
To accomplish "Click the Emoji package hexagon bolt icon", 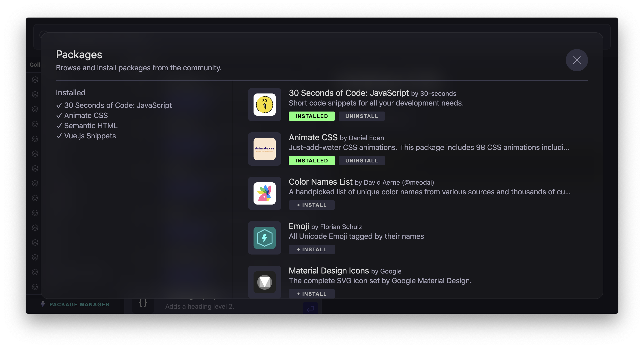I will point(264,238).
